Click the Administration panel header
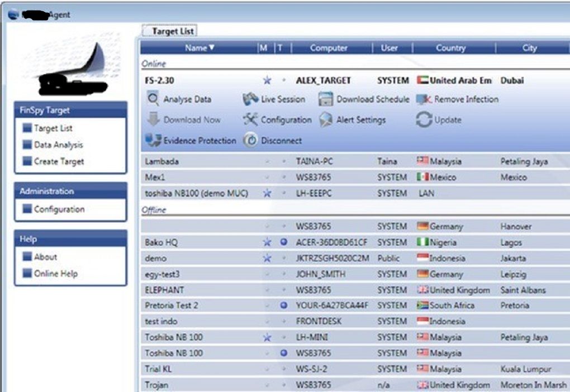The width and height of the screenshot is (570, 392). [x=70, y=191]
